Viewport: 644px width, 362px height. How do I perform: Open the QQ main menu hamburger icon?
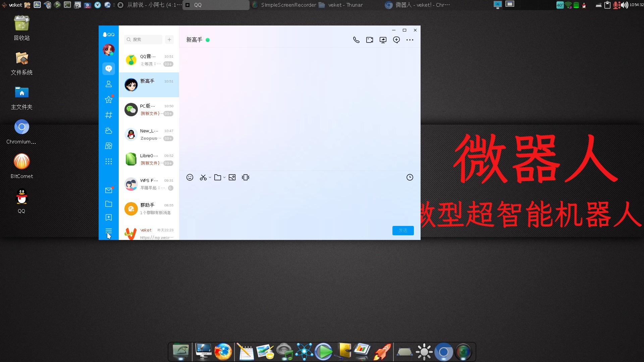coord(108,231)
